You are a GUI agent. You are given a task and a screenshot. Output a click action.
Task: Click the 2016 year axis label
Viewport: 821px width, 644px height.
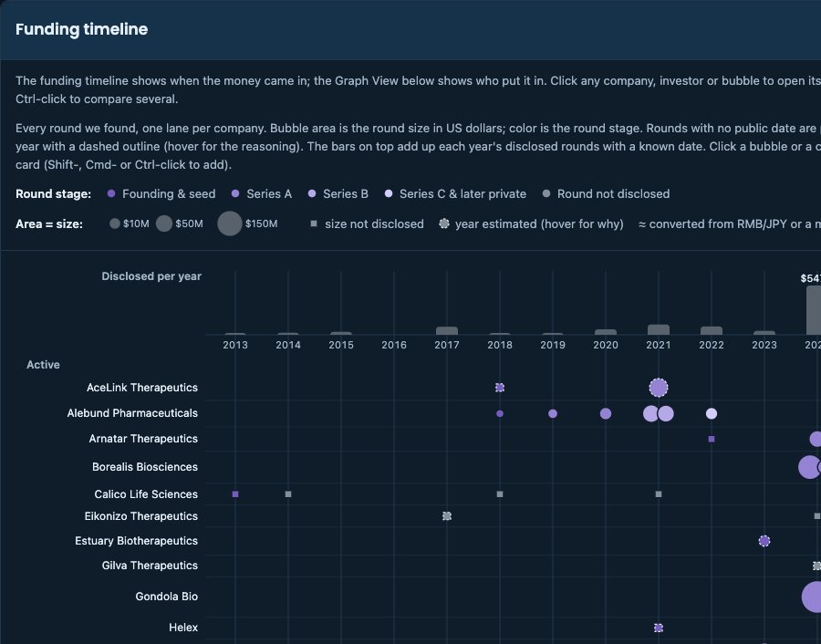(394, 345)
